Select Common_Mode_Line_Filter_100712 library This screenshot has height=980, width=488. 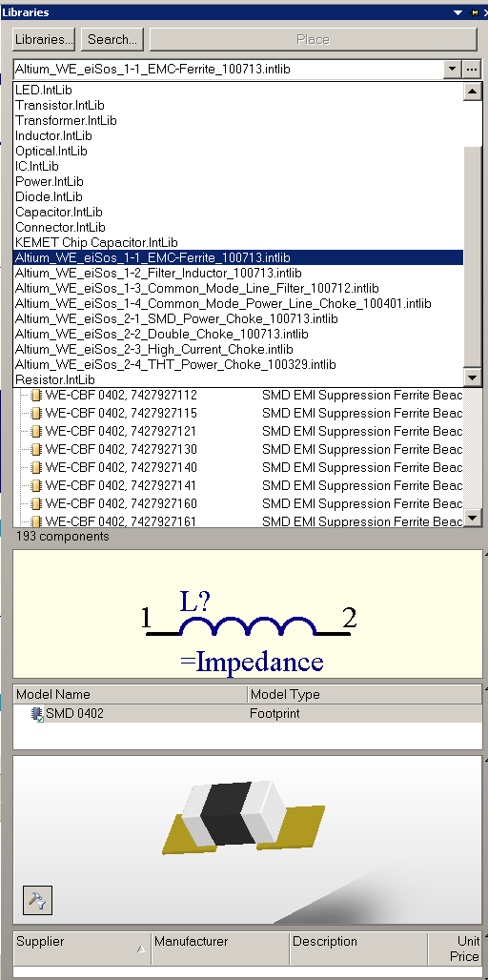tap(238, 288)
